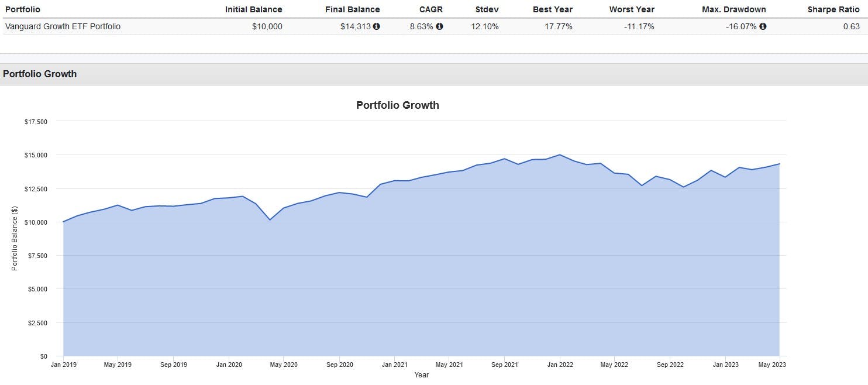Click the Best Year column header
This screenshot has height=385, width=868.
pyautogui.click(x=552, y=9)
